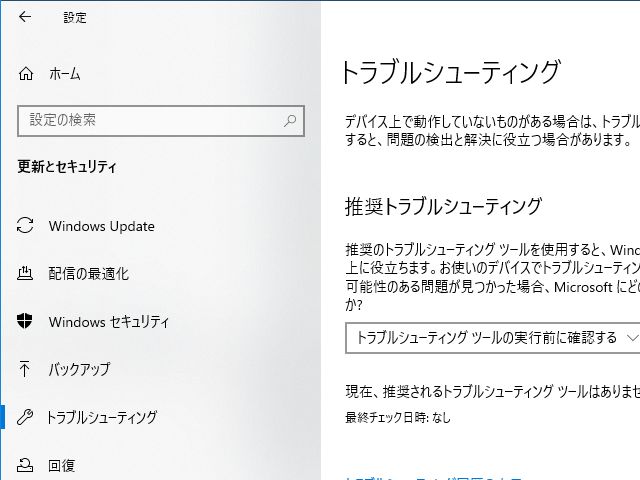Click the Windows セキュリティ shield icon

tap(27, 321)
